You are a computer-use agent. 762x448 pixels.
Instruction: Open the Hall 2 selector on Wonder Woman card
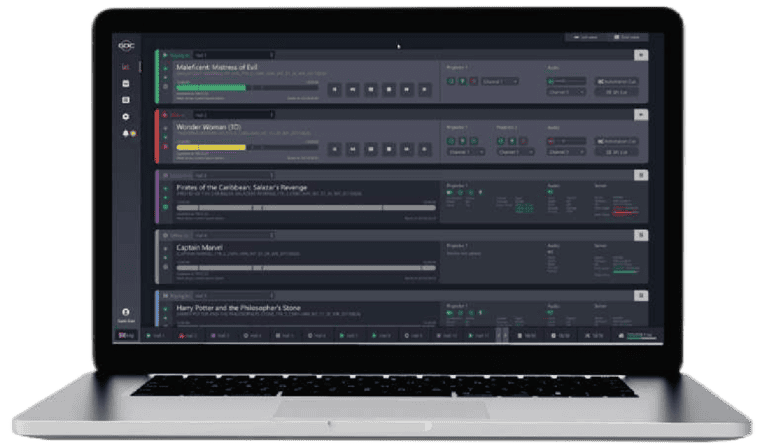pos(234,115)
